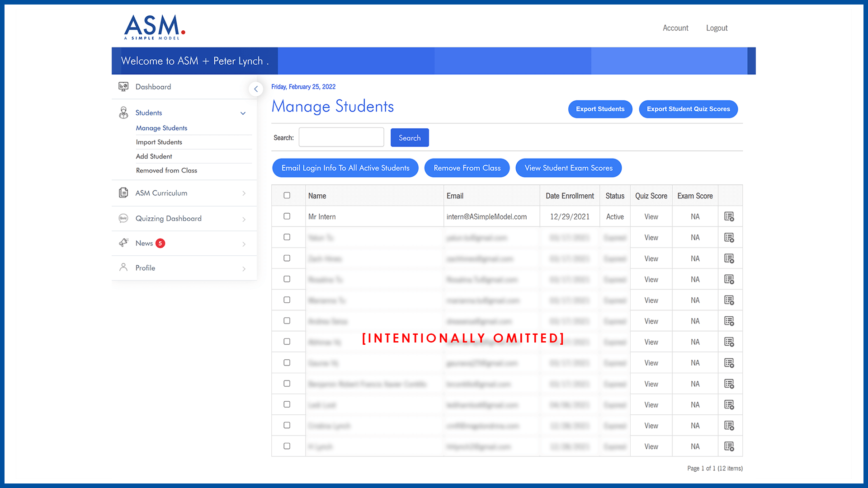
Task: Click the red News badge showing 5
Action: point(160,243)
